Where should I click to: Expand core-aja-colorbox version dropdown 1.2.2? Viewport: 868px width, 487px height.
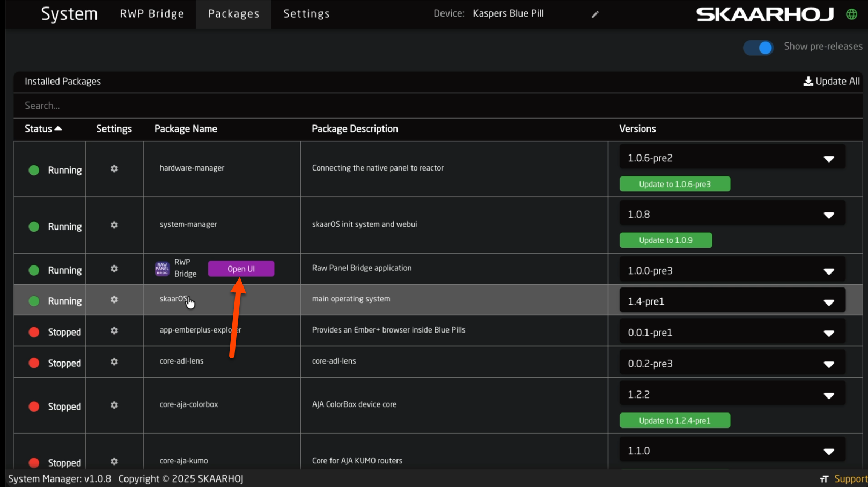pos(732,395)
